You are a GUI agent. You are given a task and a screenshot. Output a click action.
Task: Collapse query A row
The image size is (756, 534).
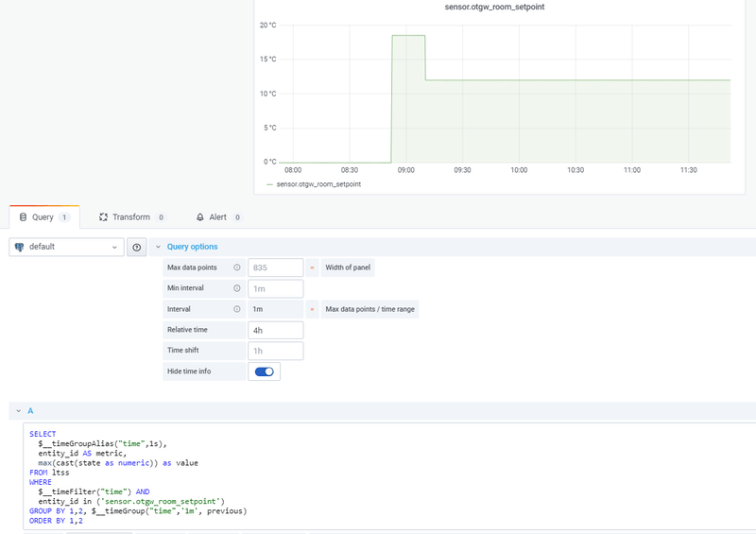coord(17,411)
